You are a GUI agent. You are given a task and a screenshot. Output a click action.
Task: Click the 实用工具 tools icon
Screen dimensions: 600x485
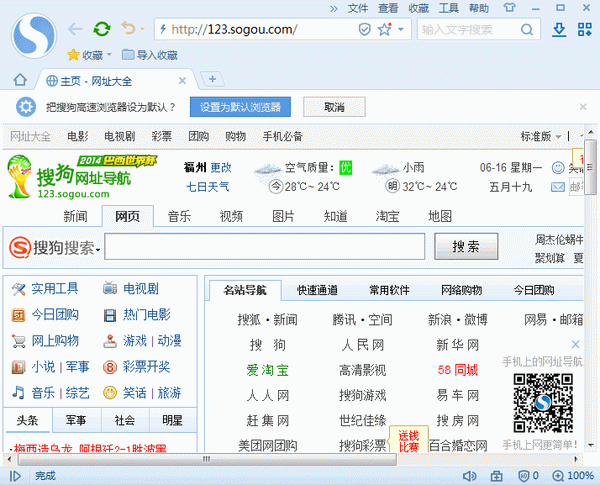pyautogui.click(x=18, y=289)
